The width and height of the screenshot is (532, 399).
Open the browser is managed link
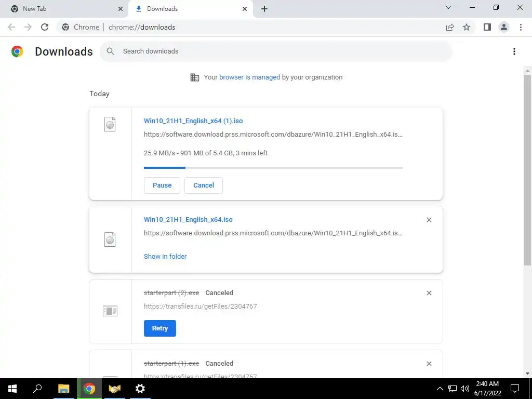[x=249, y=77]
